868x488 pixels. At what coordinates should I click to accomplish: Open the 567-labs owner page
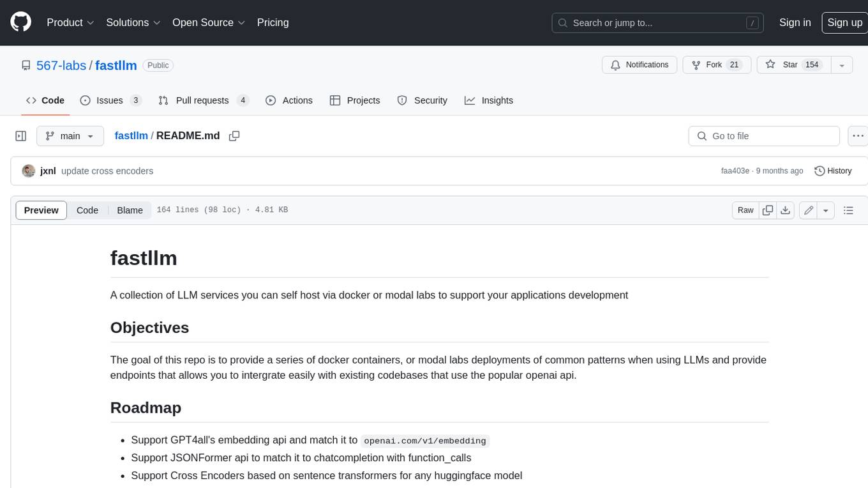click(61, 65)
